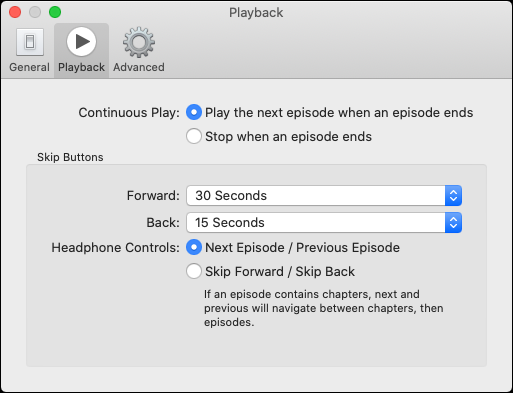Switch to the General tab label
The width and height of the screenshot is (513, 393).
click(29, 67)
